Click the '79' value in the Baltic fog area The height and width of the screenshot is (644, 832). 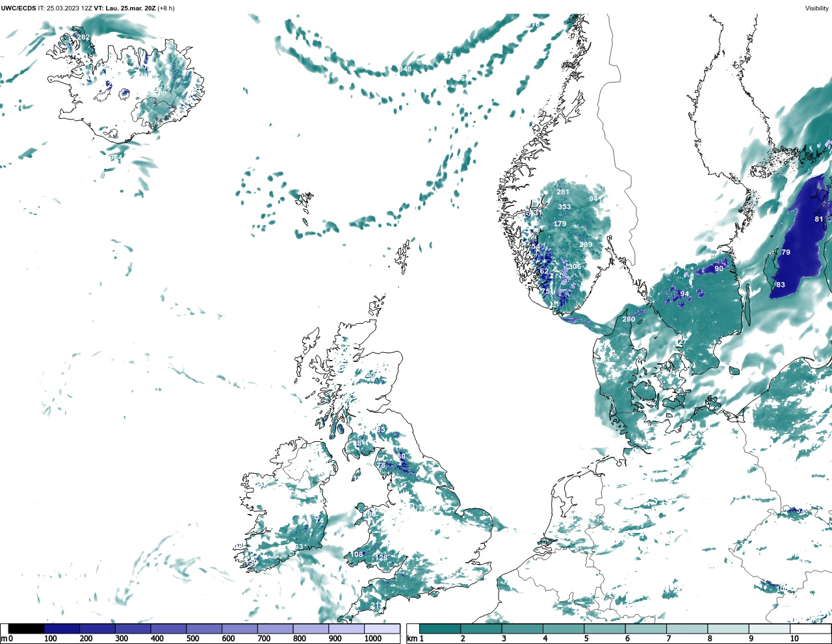click(786, 252)
